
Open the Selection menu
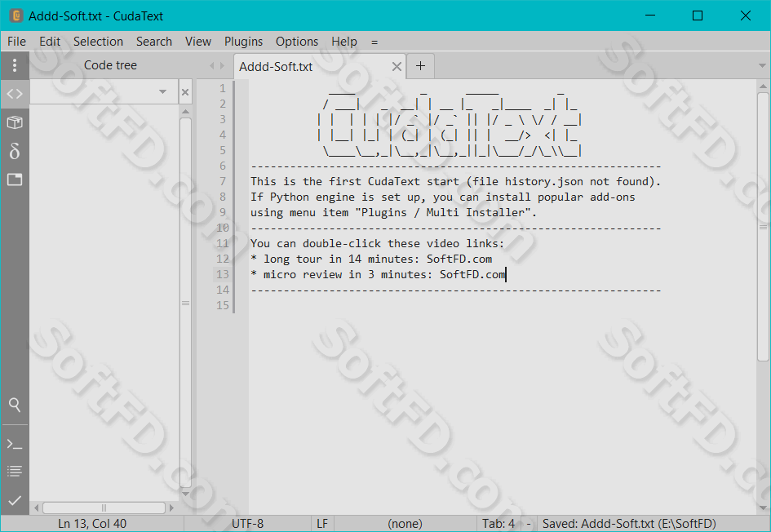(x=99, y=42)
